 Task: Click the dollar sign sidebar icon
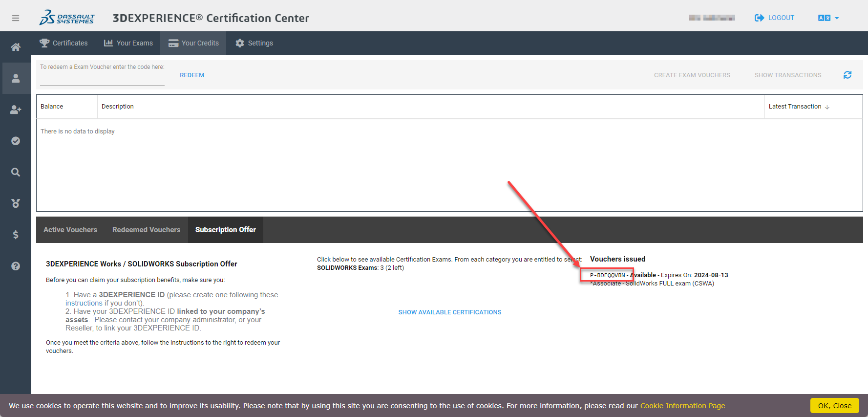coord(16,235)
